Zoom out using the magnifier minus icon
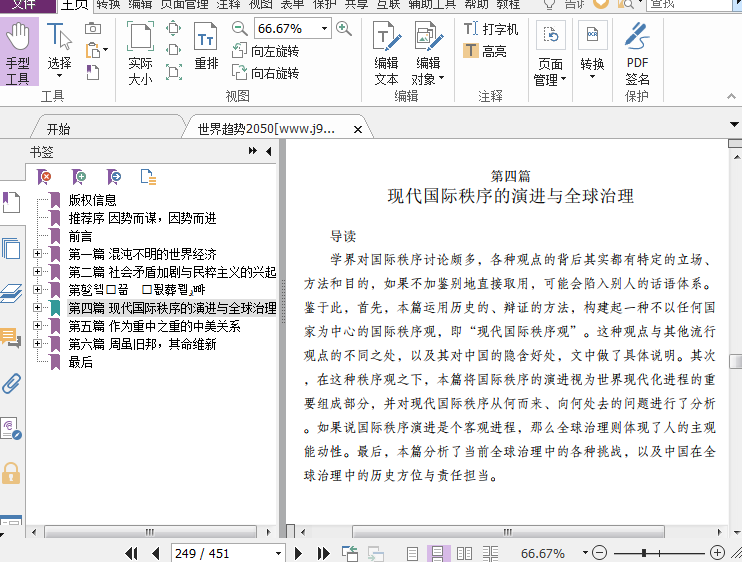742x562 pixels. 240,28
